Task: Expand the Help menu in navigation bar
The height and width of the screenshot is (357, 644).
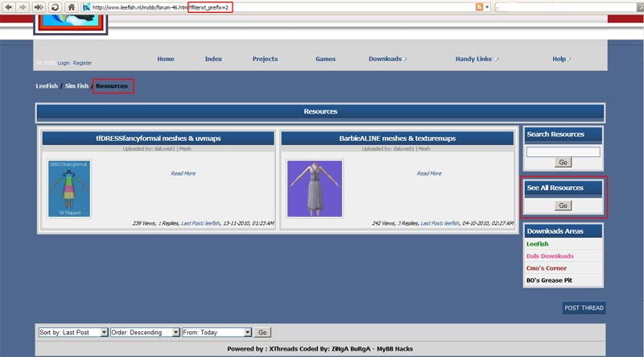Action: point(561,59)
